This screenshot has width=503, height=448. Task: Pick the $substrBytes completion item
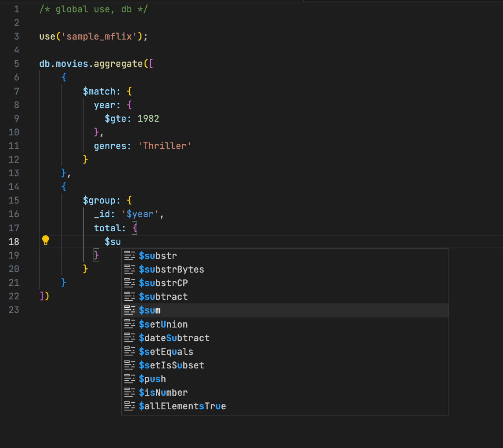point(285,270)
